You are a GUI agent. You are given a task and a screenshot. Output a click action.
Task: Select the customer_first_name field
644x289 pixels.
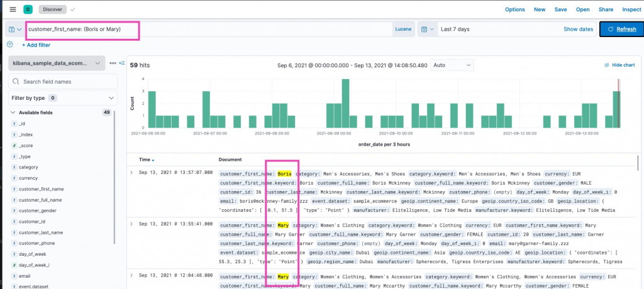pyautogui.click(x=41, y=189)
